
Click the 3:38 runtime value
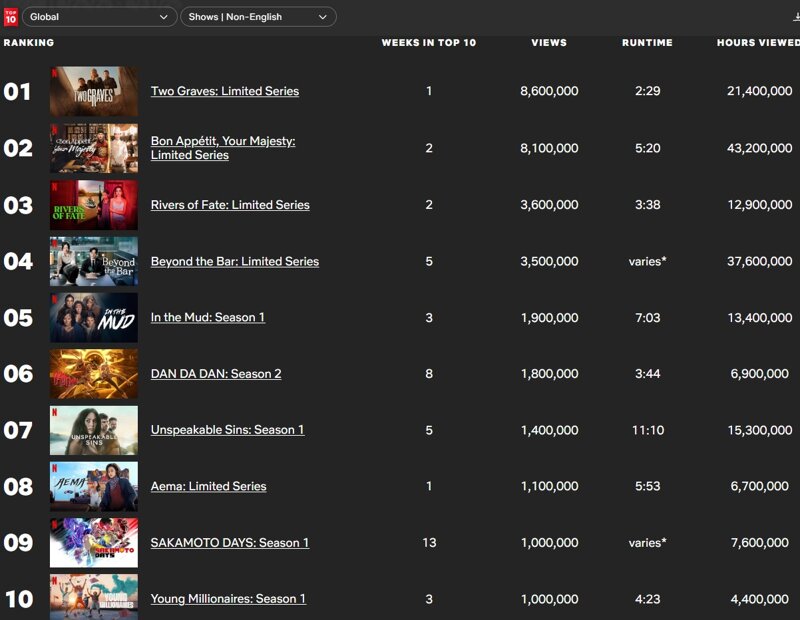tap(647, 205)
